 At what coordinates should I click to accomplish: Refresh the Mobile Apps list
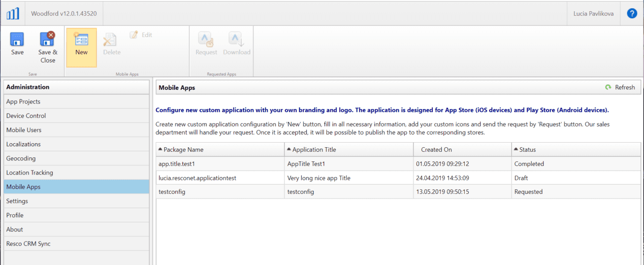[x=620, y=87]
